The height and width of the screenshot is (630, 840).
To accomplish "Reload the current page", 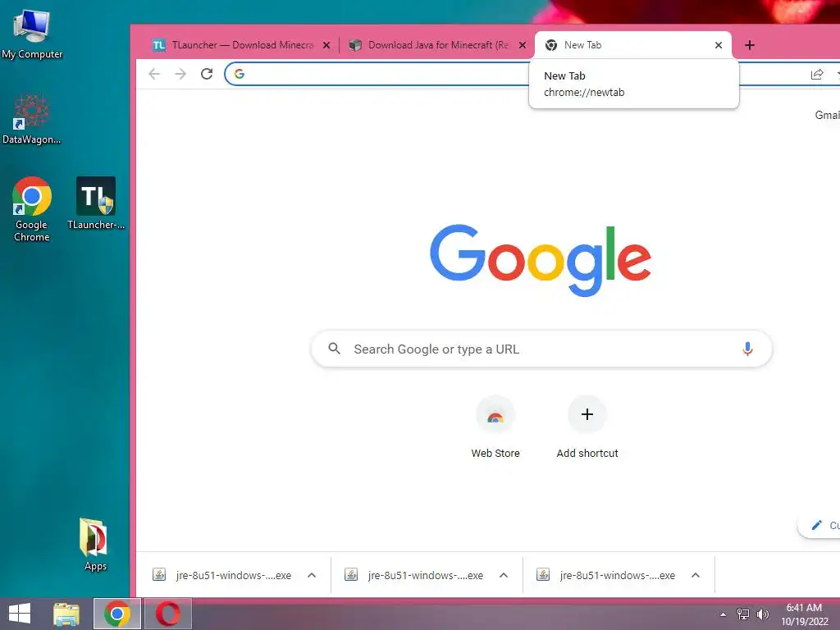I will [x=207, y=74].
